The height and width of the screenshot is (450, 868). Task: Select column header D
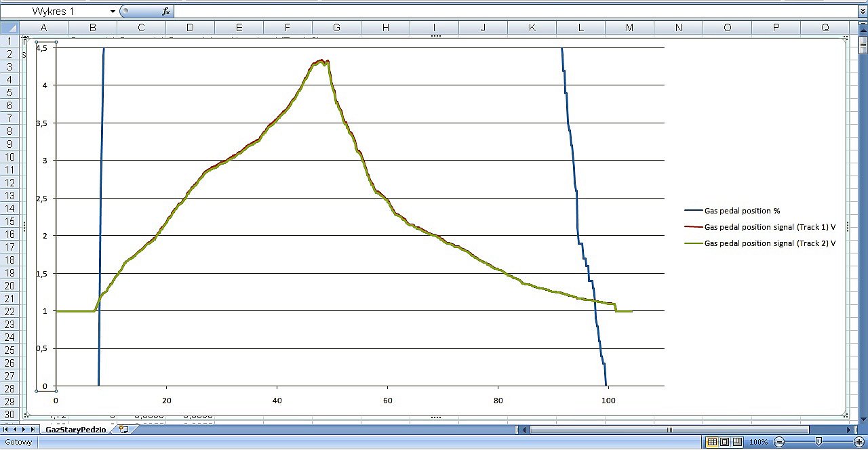(x=190, y=28)
